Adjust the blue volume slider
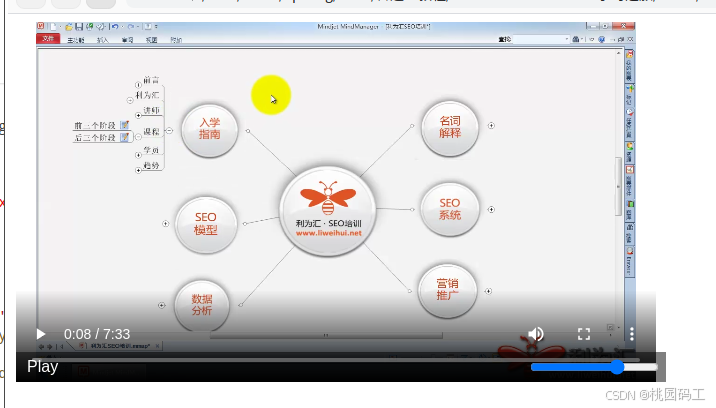The width and height of the screenshot is (716, 408). point(594,367)
